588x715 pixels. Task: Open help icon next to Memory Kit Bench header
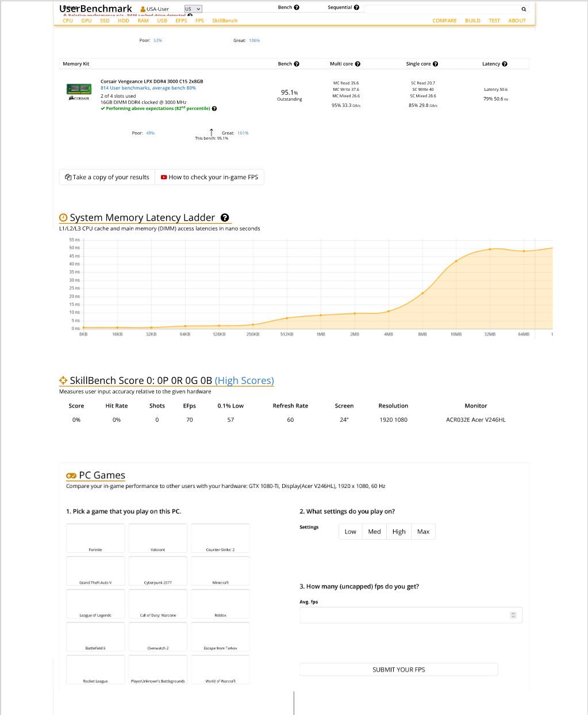(297, 64)
